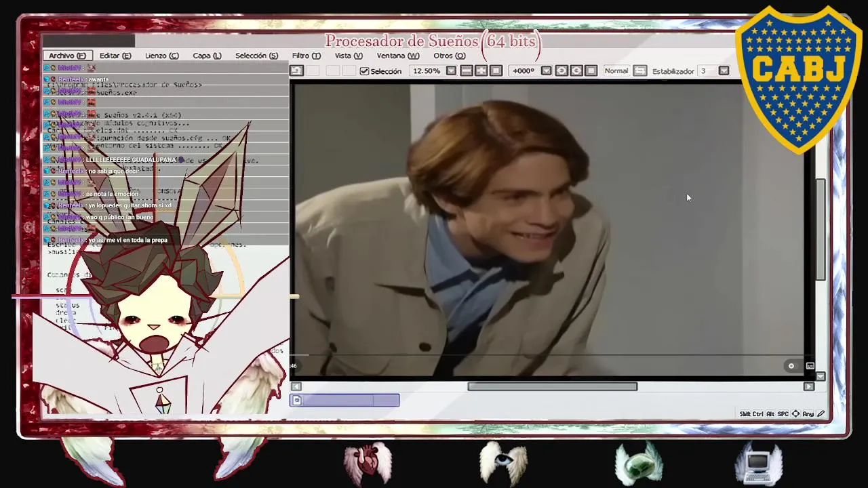Viewport: 868px width, 488px height.
Task: Open the Selección menu
Action: [x=256, y=56]
